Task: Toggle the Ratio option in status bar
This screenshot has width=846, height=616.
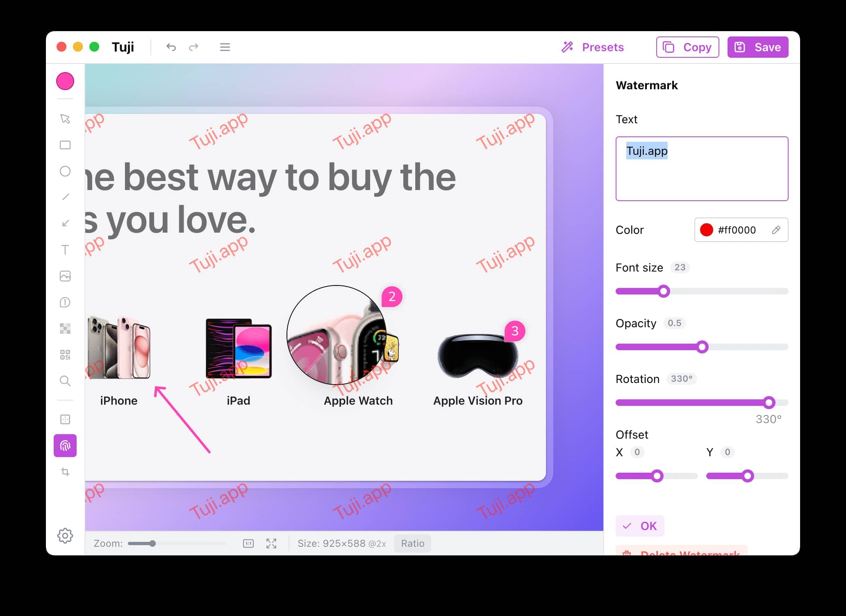Action: pyautogui.click(x=412, y=543)
